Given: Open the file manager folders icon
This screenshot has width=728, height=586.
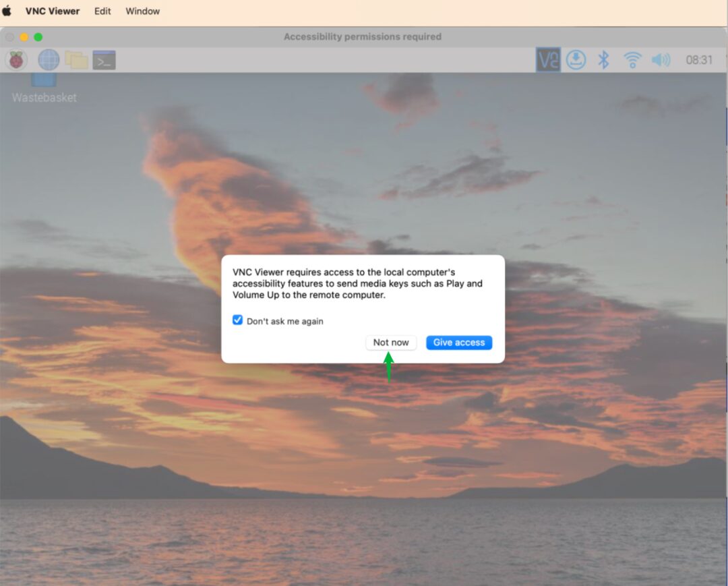Looking at the screenshot, I should coord(77,60).
